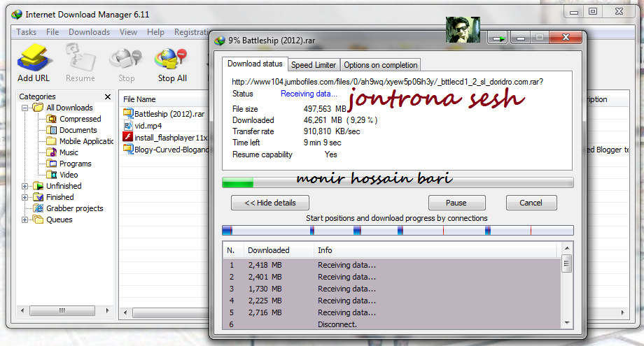
Task: Click the Resume toolbar icon
Action: (x=80, y=58)
